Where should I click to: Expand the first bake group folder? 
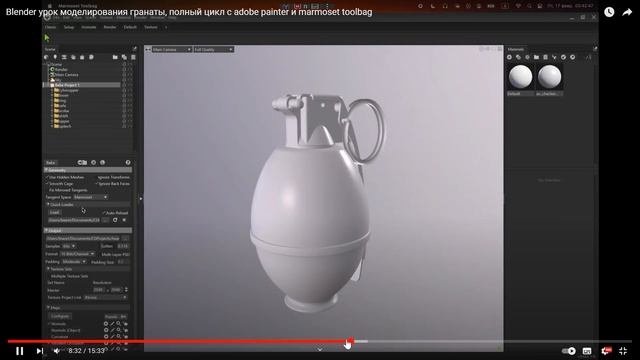(52, 90)
